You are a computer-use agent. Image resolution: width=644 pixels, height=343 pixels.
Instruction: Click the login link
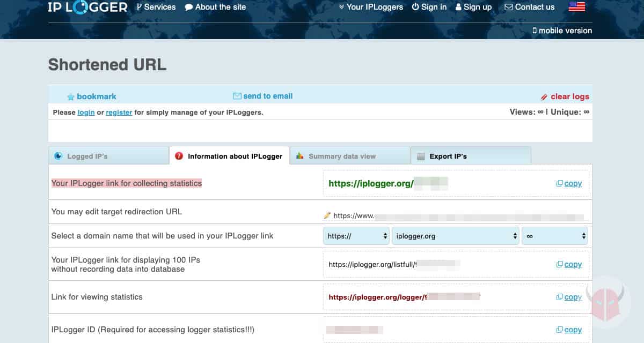click(x=86, y=113)
